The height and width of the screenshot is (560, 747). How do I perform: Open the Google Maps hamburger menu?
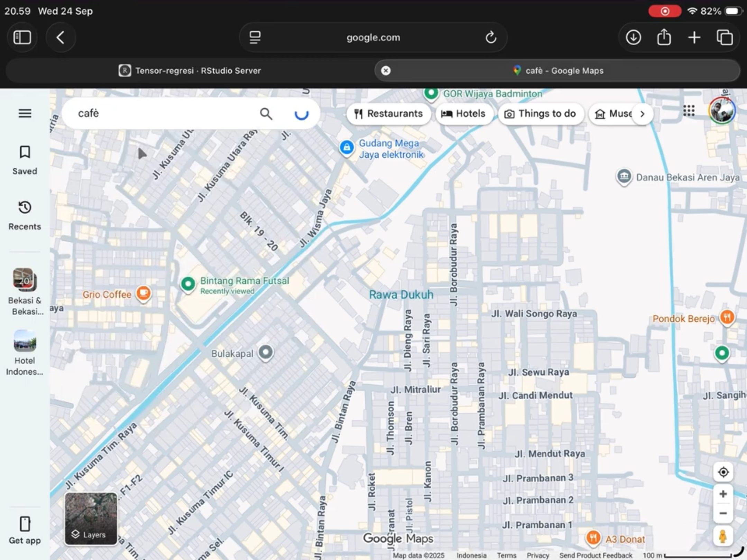(25, 113)
